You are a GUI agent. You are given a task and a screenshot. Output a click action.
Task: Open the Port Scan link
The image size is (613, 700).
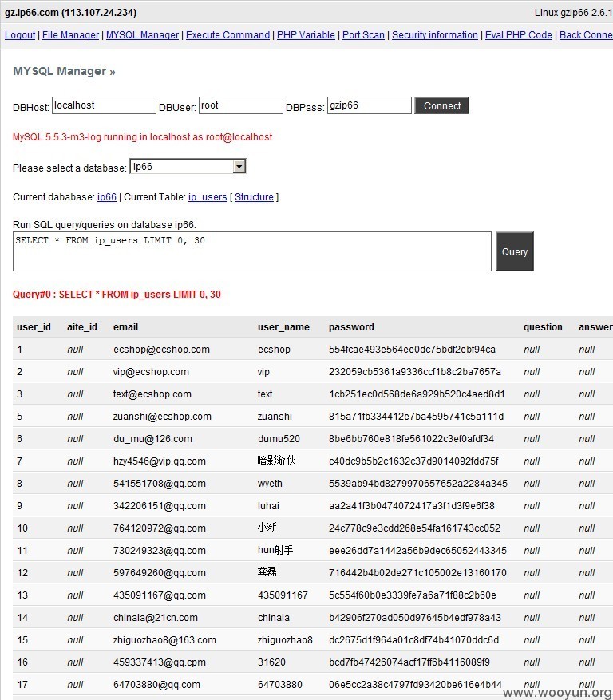(x=363, y=35)
